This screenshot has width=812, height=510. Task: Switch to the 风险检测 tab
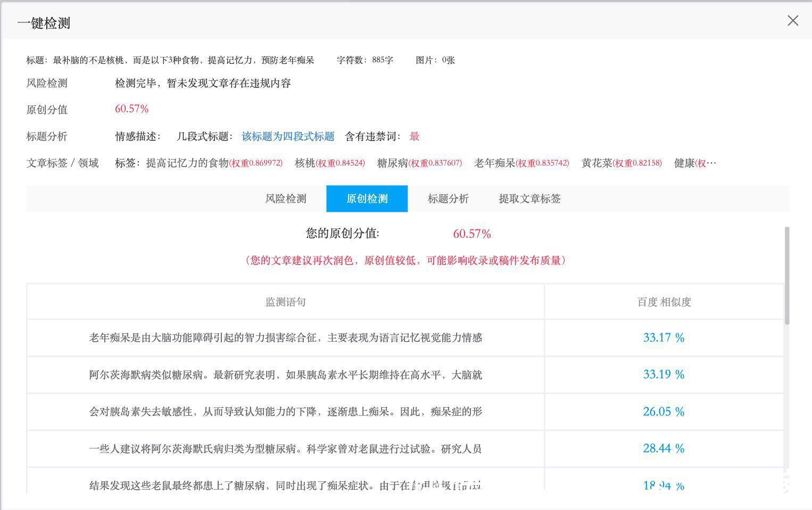[x=286, y=199]
